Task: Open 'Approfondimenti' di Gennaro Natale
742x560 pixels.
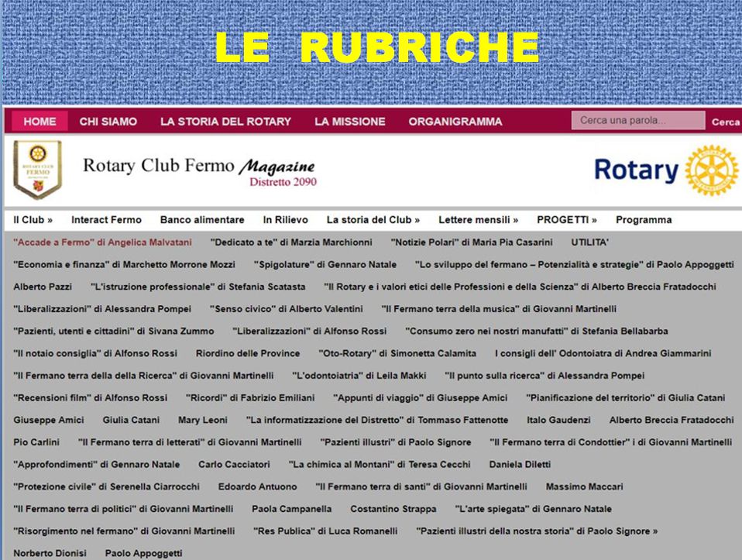Action: 97,465
